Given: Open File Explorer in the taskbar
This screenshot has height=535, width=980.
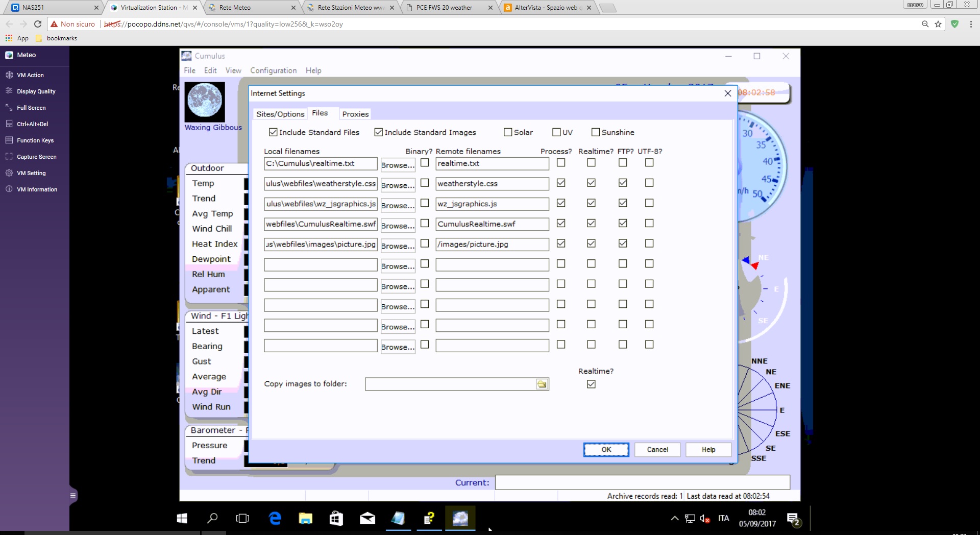Looking at the screenshot, I should coord(305,519).
